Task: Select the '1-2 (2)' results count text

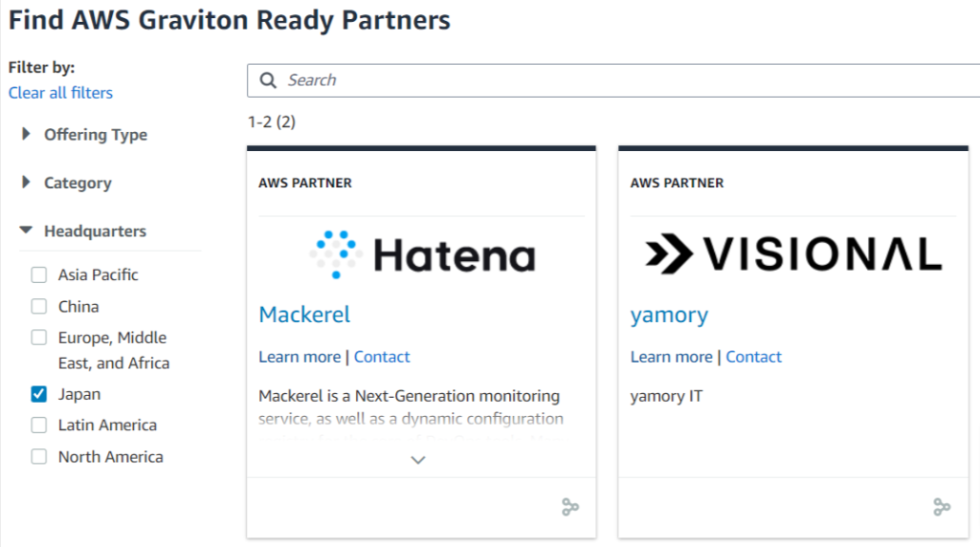Action: click(272, 121)
